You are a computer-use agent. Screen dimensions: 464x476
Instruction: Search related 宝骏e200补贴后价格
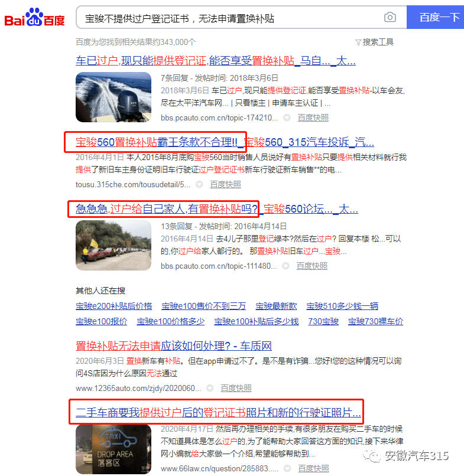click(x=113, y=306)
